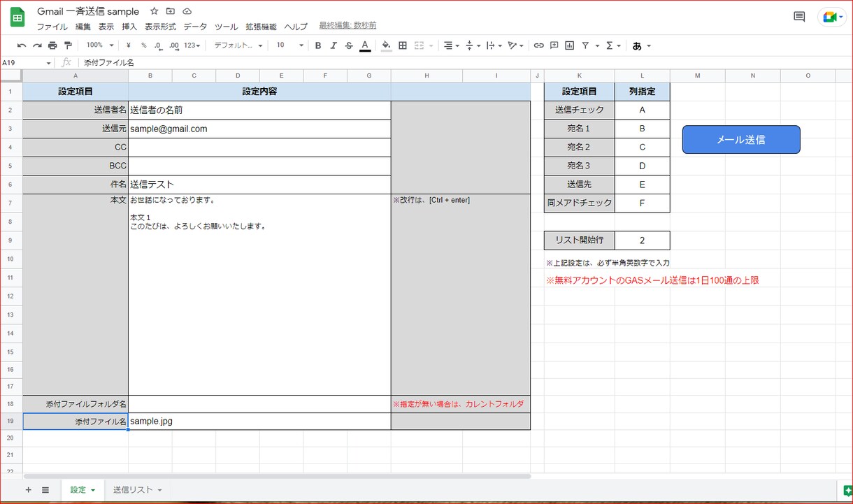This screenshot has width=853, height=504.
Task: Open the 表示 menu
Action: click(106, 27)
